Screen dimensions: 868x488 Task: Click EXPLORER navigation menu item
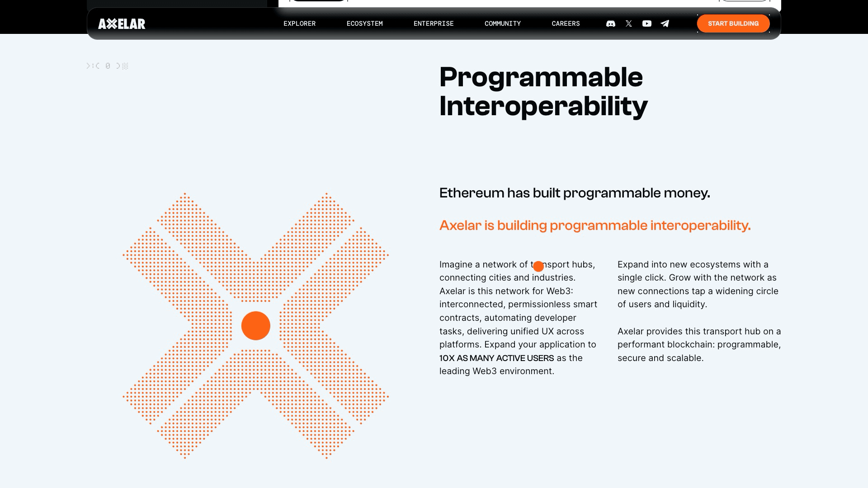[x=299, y=23]
